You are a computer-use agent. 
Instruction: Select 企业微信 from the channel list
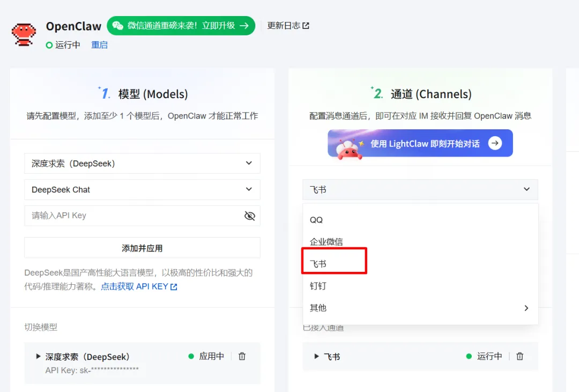click(420, 242)
